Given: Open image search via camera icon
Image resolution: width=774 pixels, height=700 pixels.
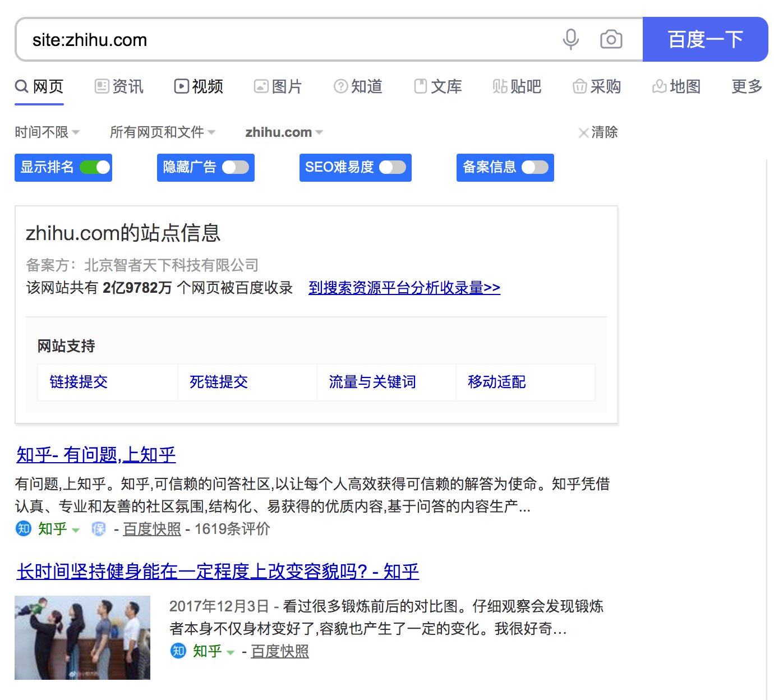Looking at the screenshot, I should coord(611,39).
